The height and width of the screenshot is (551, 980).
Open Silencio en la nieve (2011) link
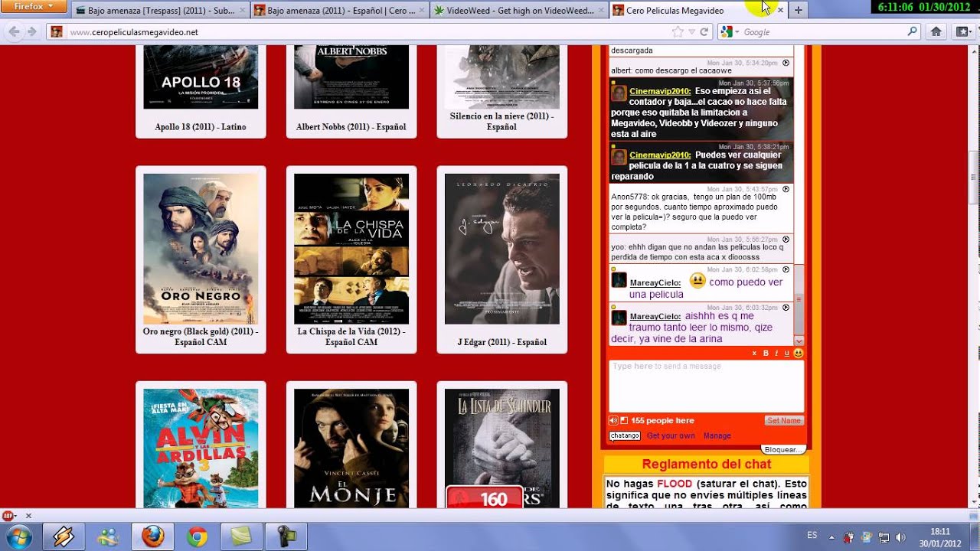pos(502,122)
